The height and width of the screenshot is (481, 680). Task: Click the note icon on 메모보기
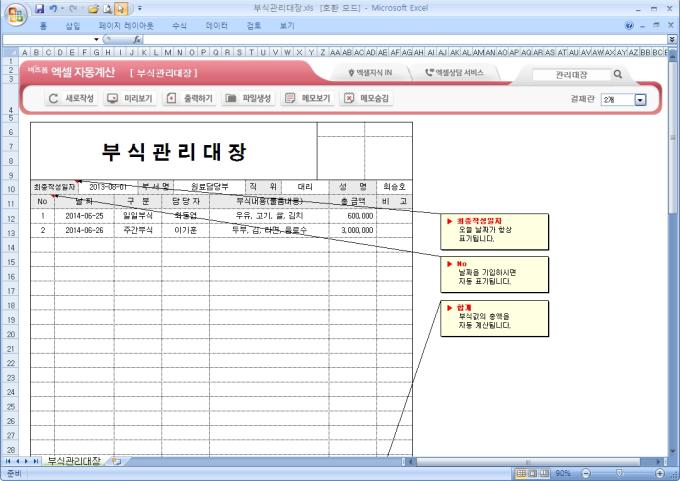(290, 98)
